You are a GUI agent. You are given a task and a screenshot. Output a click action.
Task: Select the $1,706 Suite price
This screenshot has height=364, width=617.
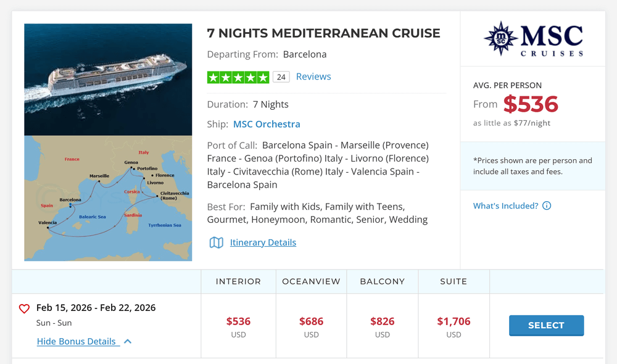pos(453,321)
